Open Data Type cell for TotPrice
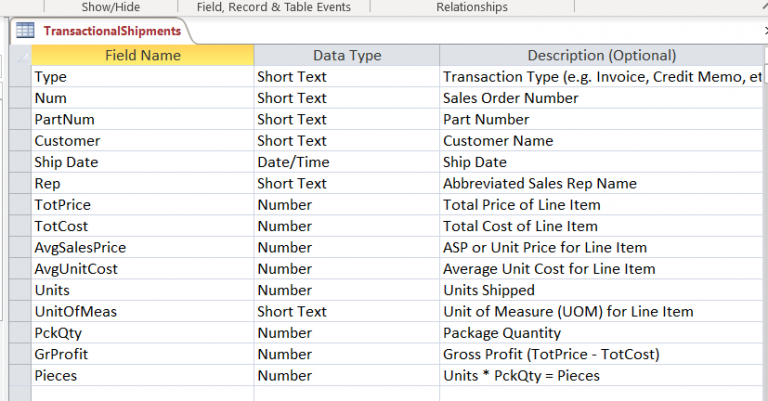Screen dimensions: 768x401 pyautogui.click(x=346, y=205)
